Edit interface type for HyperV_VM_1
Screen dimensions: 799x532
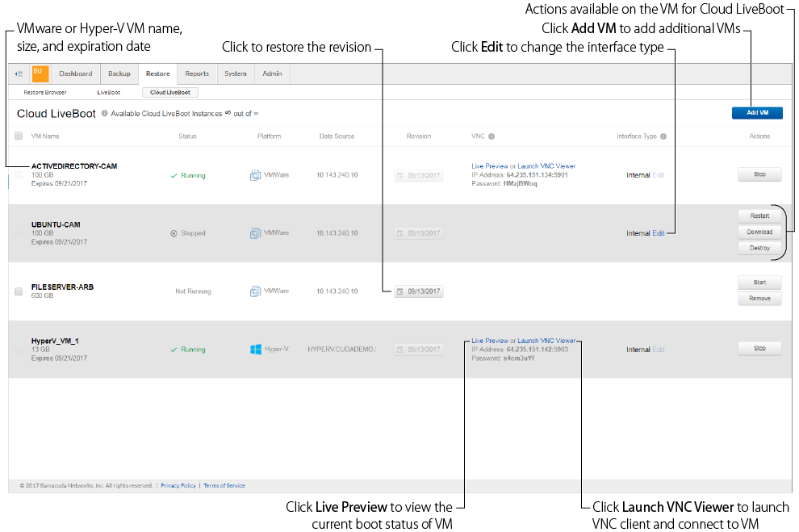pyautogui.click(x=659, y=350)
